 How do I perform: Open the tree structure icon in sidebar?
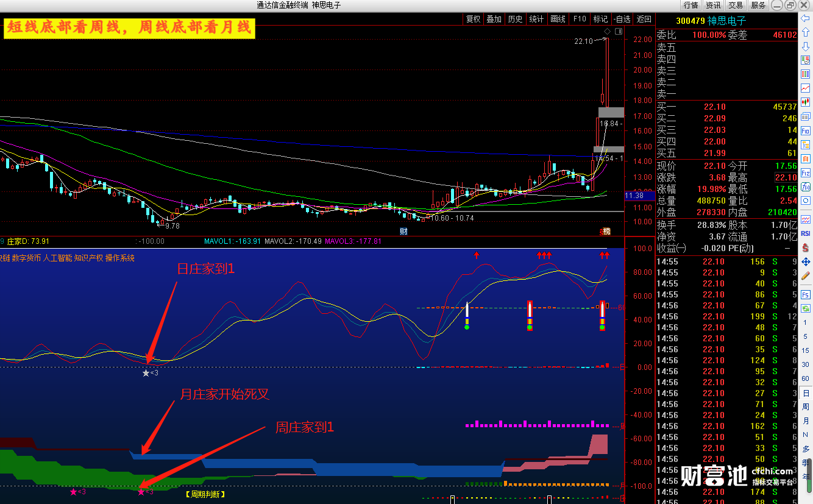click(x=806, y=144)
